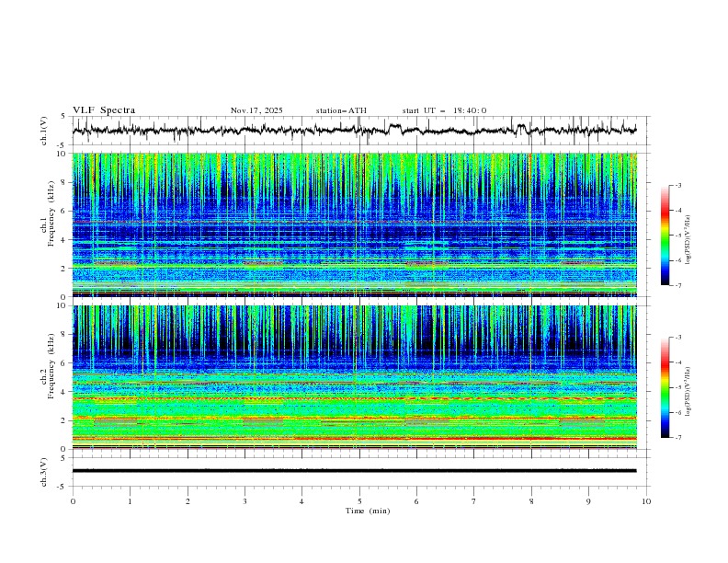Viewport: 728px width, 563px height.
Task: Click the "10" kHz tick of ch.1 spectrogram
Action: 63,154
